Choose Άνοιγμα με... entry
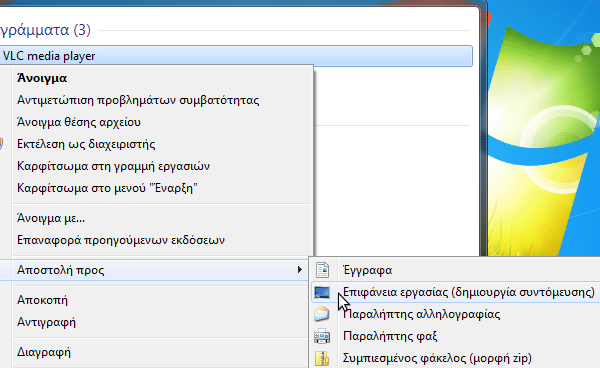Screen dimensions: 600x368 click(51, 218)
